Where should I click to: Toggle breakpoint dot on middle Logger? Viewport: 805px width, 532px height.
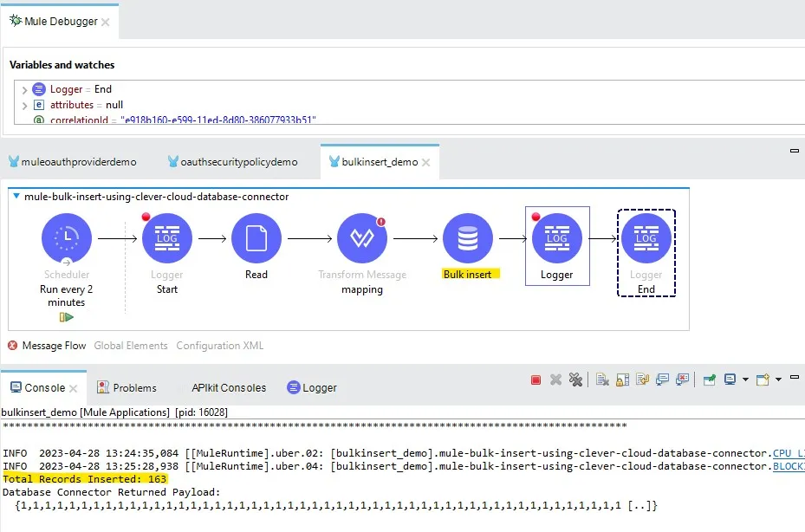536,217
